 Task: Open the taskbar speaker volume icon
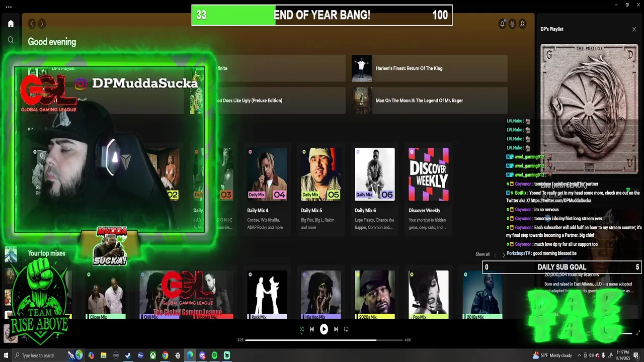tap(591, 355)
